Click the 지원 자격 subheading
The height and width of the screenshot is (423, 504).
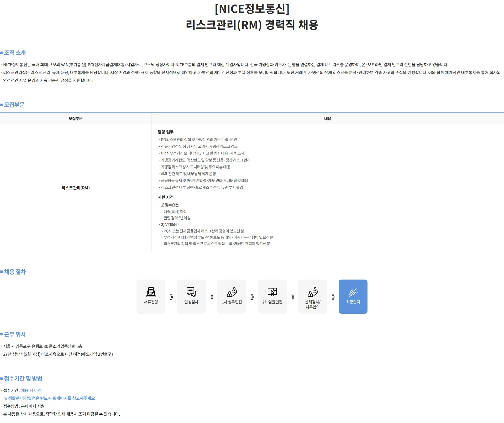tap(166, 197)
